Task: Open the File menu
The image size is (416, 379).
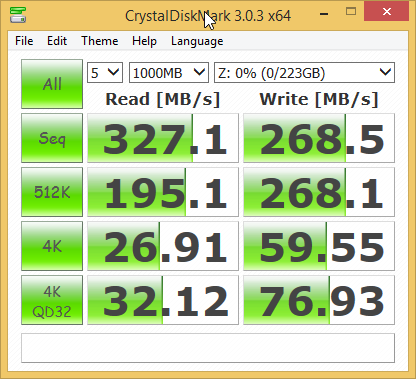Action: click(24, 41)
